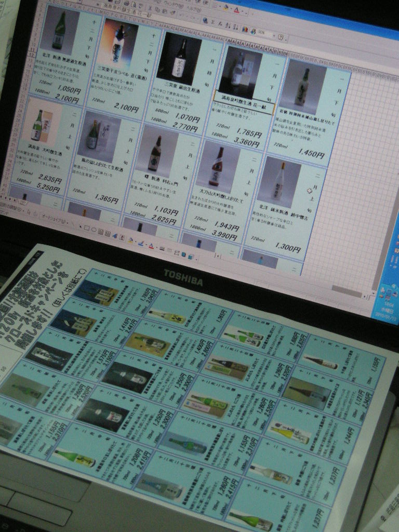The image size is (399, 532).
Task: Click the Sort Ascending icon
Action: tap(228, 25)
